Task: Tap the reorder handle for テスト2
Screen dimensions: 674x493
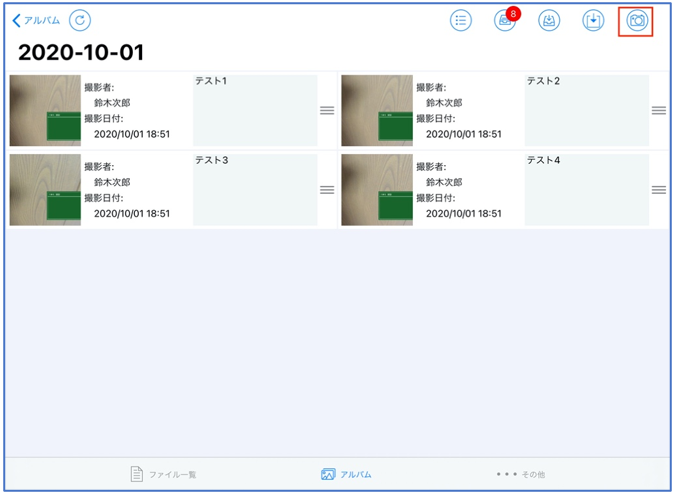Action: [x=658, y=110]
